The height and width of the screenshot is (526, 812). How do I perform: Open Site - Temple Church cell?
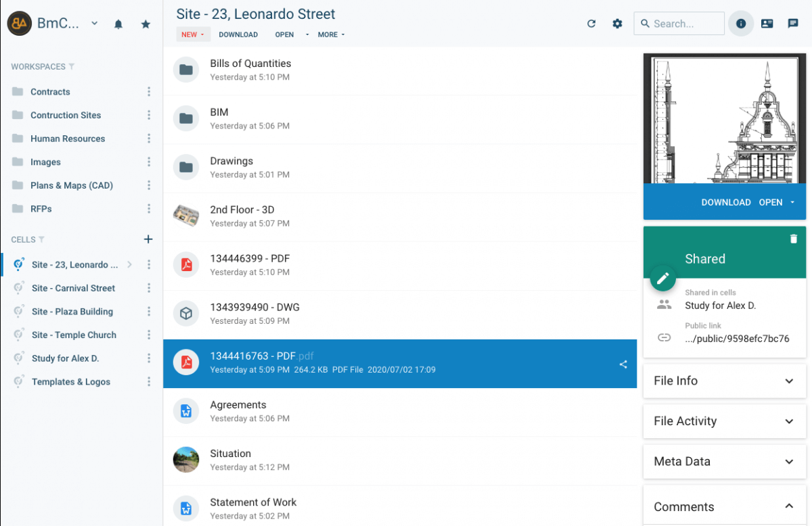pos(74,335)
